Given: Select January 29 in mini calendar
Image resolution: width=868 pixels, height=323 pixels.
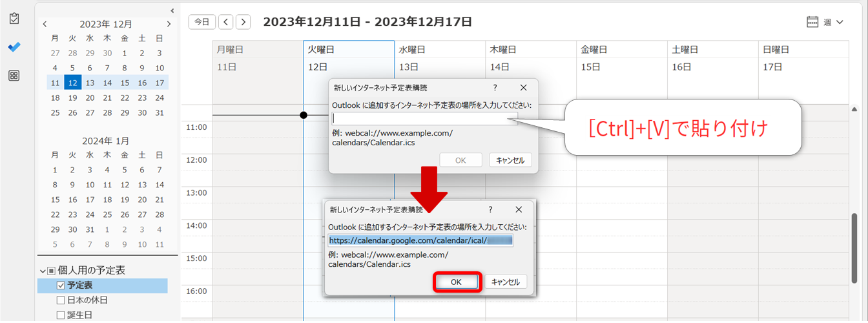Looking at the screenshot, I should tap(55, 229).
